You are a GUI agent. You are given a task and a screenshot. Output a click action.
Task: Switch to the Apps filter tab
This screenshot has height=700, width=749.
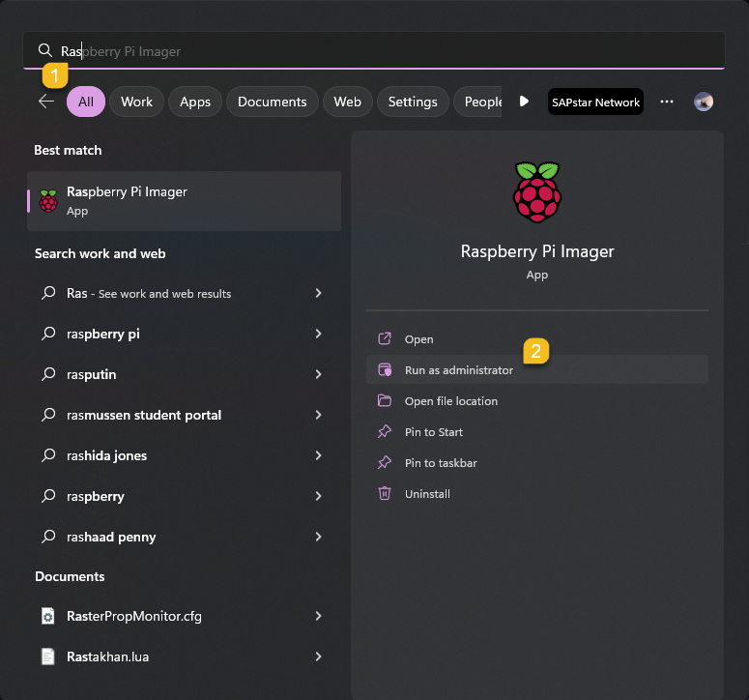click(x=195, y=102)
